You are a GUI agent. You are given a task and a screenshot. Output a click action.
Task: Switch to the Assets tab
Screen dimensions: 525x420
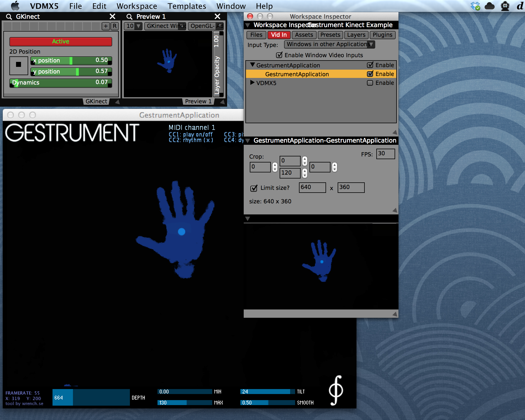point(304,35)
